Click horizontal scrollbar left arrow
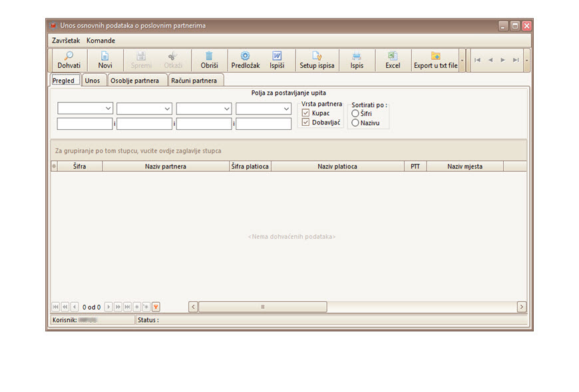Viewport: 579px width, 392px height. (193, 307)
